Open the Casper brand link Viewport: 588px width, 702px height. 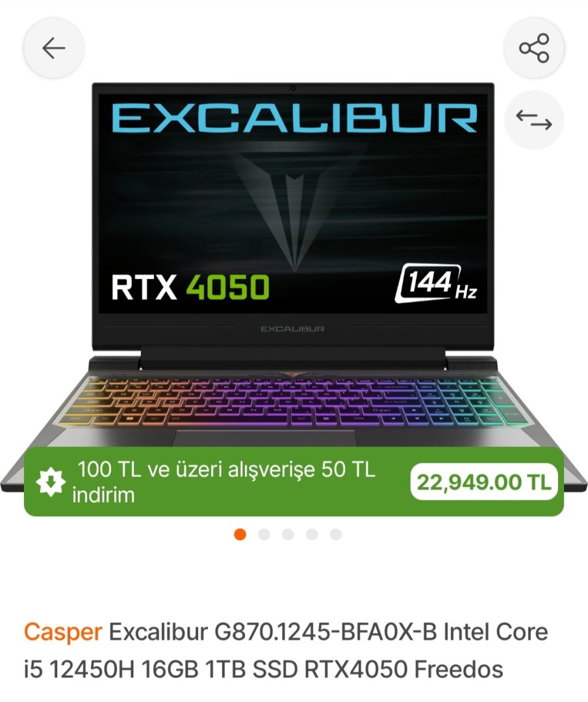(x=63, y=633)
